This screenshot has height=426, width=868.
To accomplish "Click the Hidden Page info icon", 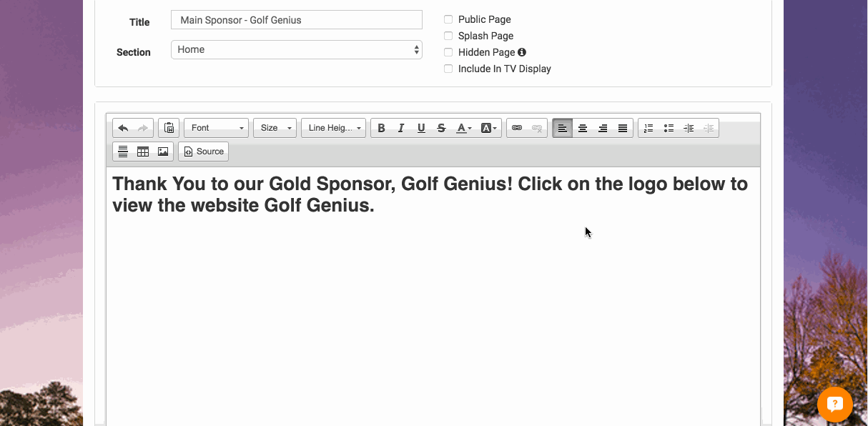I will click(522, 52).
